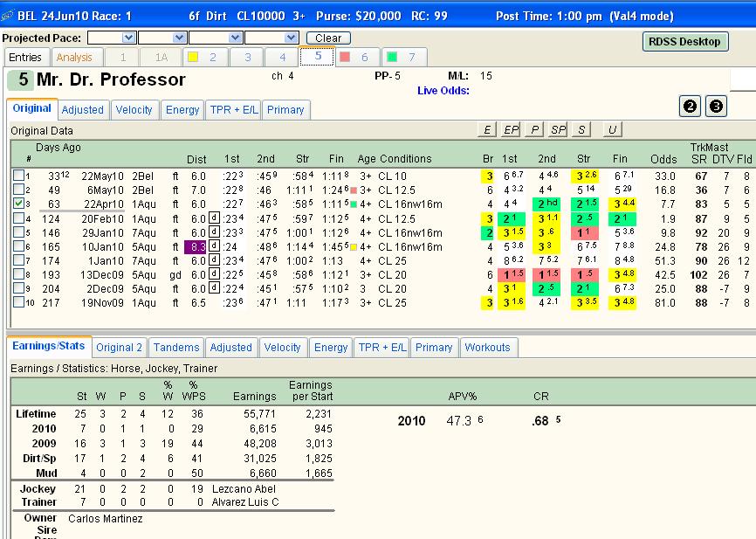The height and width of the screenshot is (539, 756).
Task: Check the box for race line 10 (19Nov09)
Action: [x=18, y=302]
